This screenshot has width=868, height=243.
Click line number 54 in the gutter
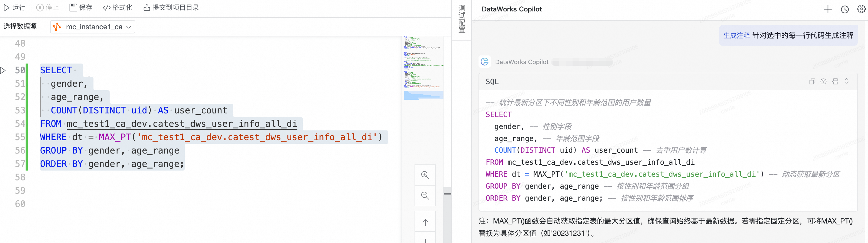[x=20, y=124]
